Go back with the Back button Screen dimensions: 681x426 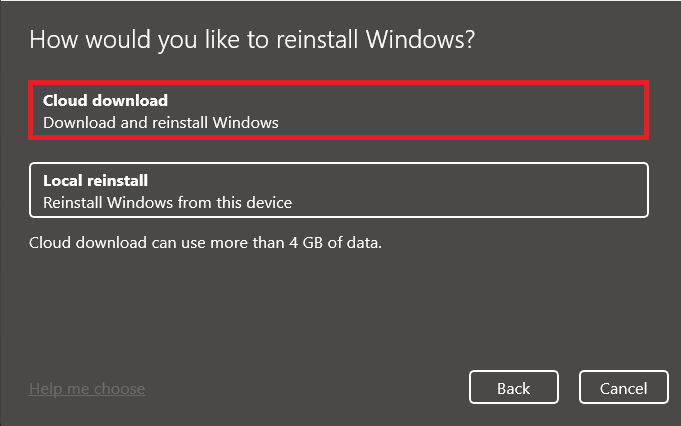[514, 388]
